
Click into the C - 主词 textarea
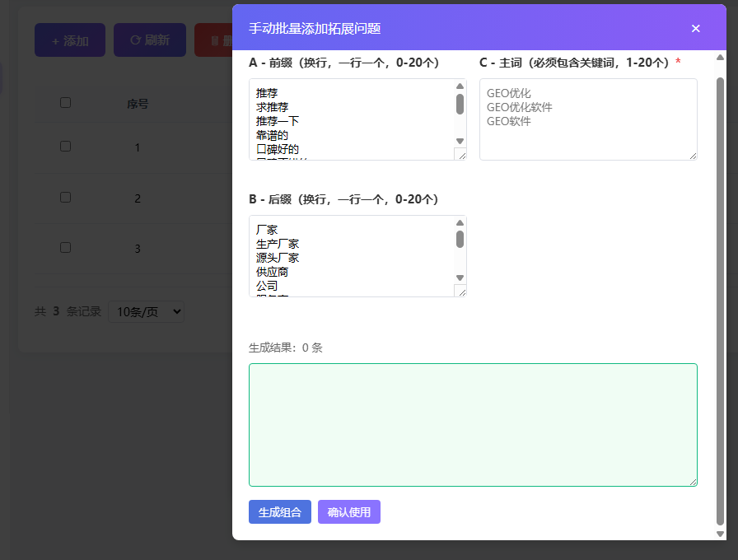click(x=588, y=119)
